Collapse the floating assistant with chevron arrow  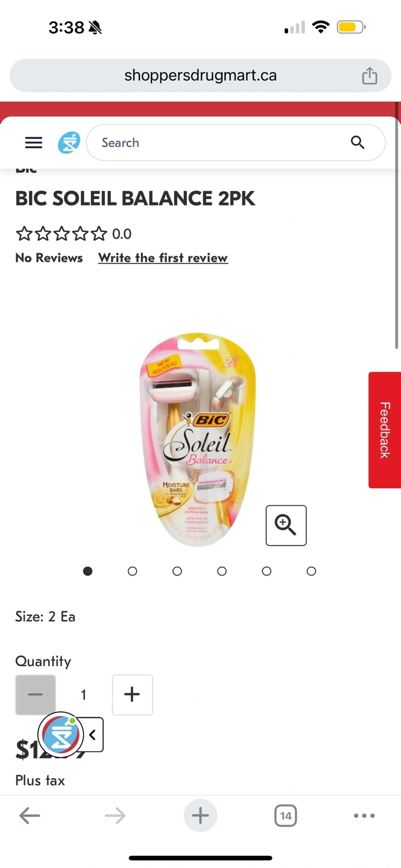(x=92, y=735)
